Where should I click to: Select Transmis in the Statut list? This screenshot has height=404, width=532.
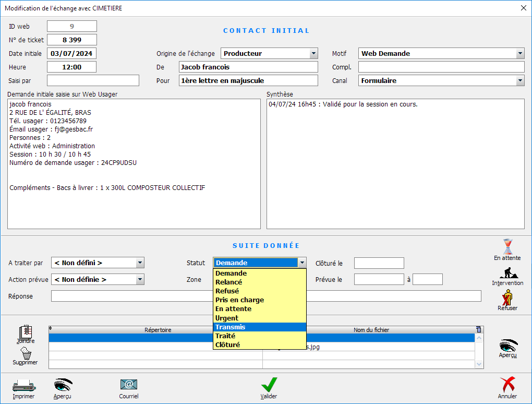(259, 327)
